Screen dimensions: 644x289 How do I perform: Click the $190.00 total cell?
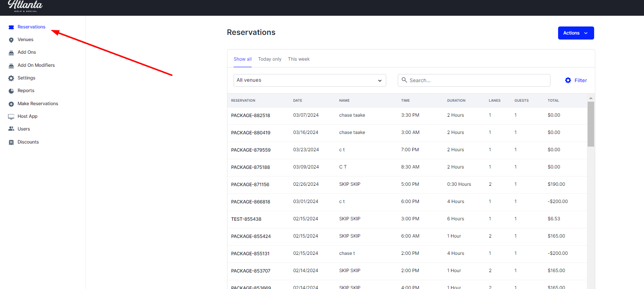point(556,184)
